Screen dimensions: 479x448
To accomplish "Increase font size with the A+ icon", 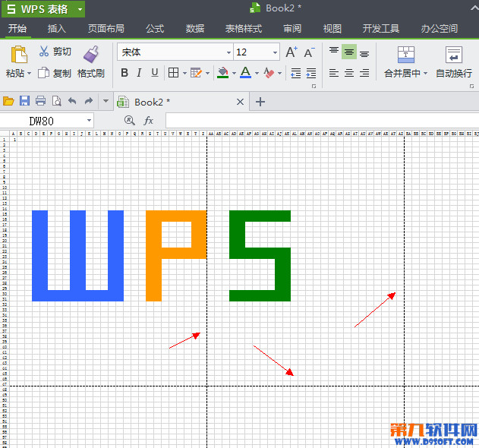I will [291, 52].
